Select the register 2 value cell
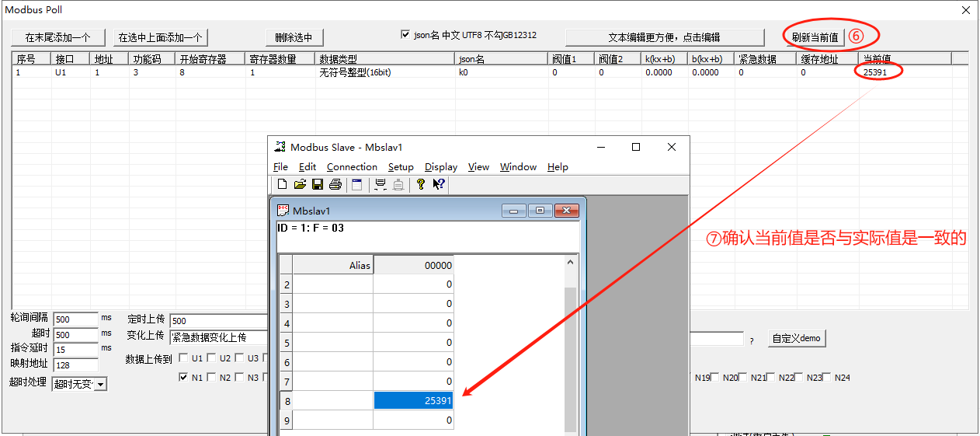This screenshot has width=980, height=436. coord(413,284)
